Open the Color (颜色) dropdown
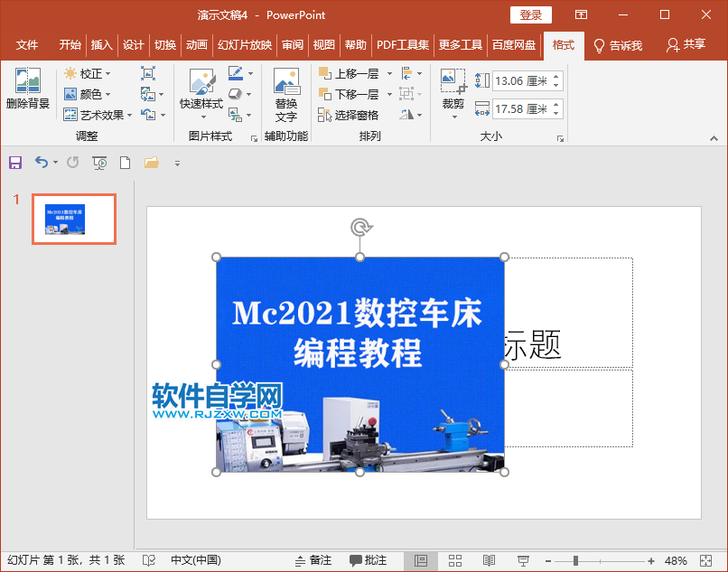Viewport: 728px width, 572px height. [87, 95]
